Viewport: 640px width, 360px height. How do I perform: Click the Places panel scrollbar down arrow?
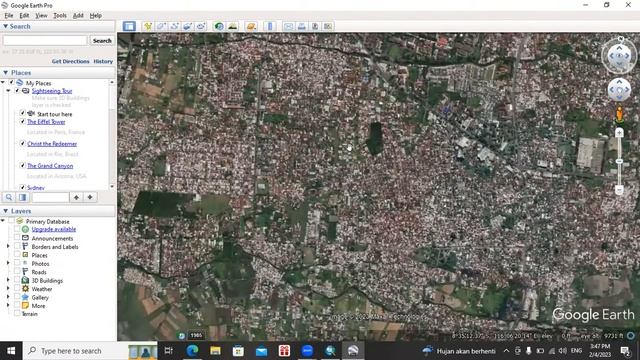point(112,187)
